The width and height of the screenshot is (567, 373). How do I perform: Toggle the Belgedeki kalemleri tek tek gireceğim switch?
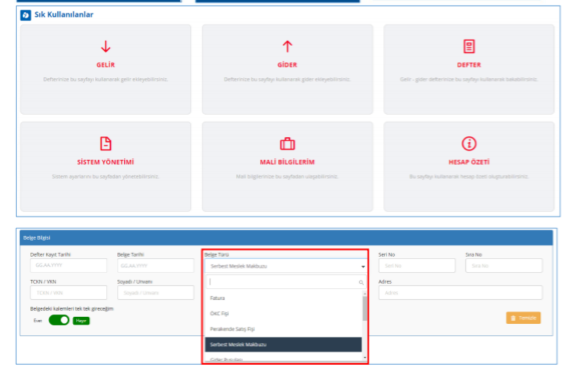click(x=59, y=320)
